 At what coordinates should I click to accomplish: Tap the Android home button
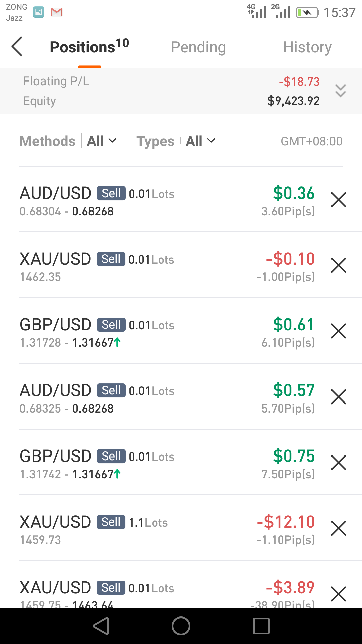pos(181,626)
